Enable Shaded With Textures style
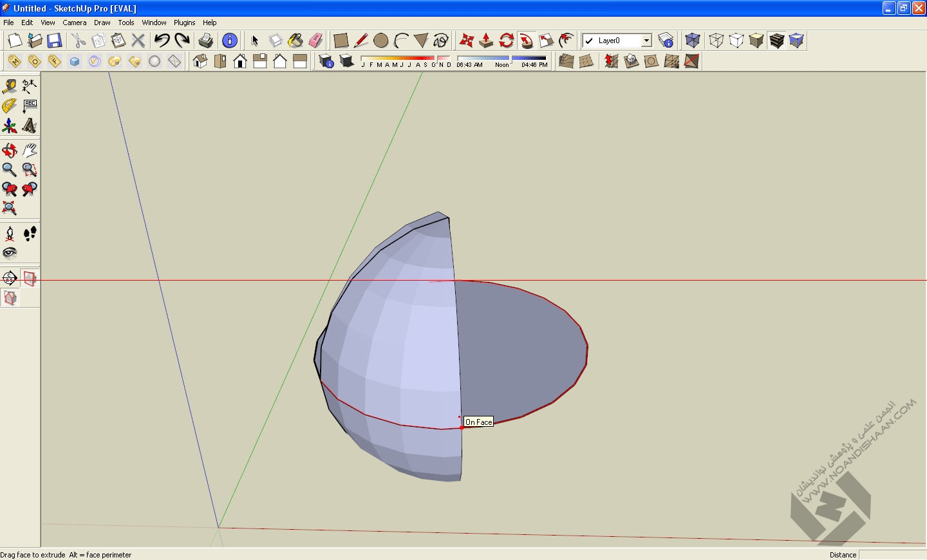The height and width of the screenshot is (560, 927). click(776, 41)
